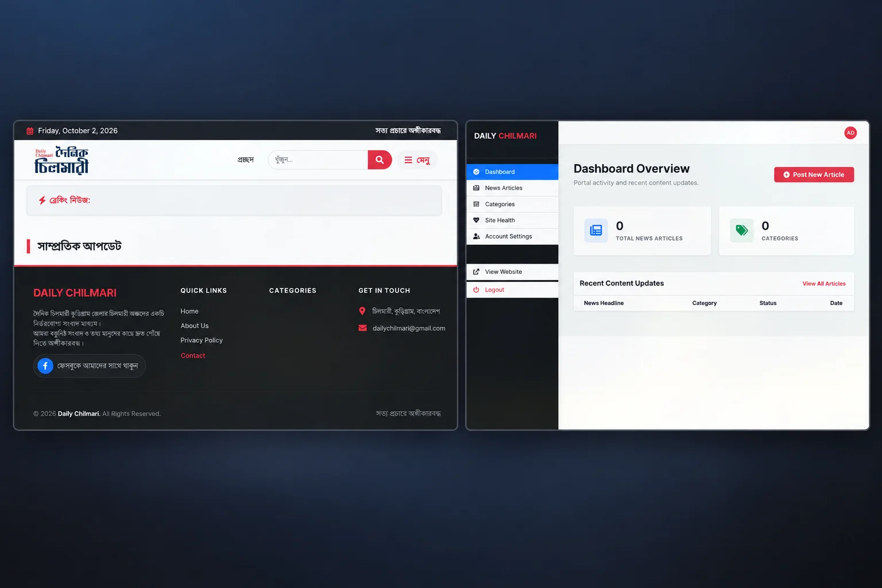Click the breaking news lightning bolt icon
The height and width of the screenshot is (588, 882).
click(42, 200)
